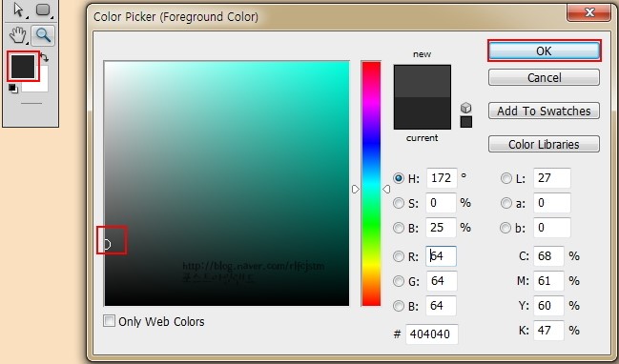This screenshot has height=364, width=619.
Task: Enable the Only Web Colors checkbox
Action: [x=109, y=320]
